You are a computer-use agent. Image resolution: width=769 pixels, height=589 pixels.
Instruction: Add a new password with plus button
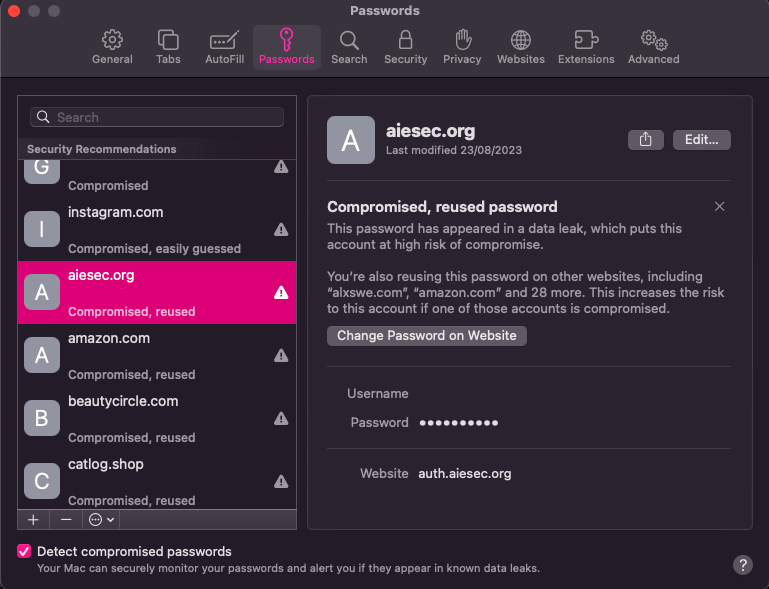(x=33, y=520)
